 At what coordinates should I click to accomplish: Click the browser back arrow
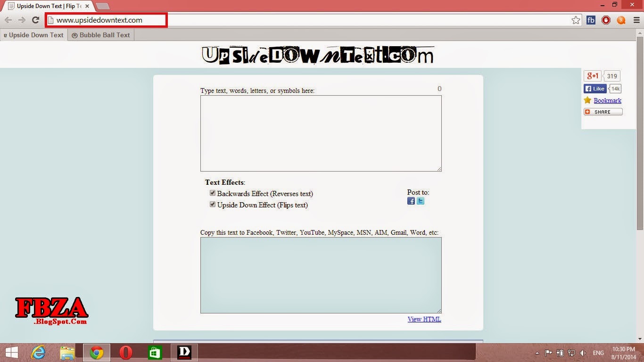pyautogui.click(x=8, y=20)
